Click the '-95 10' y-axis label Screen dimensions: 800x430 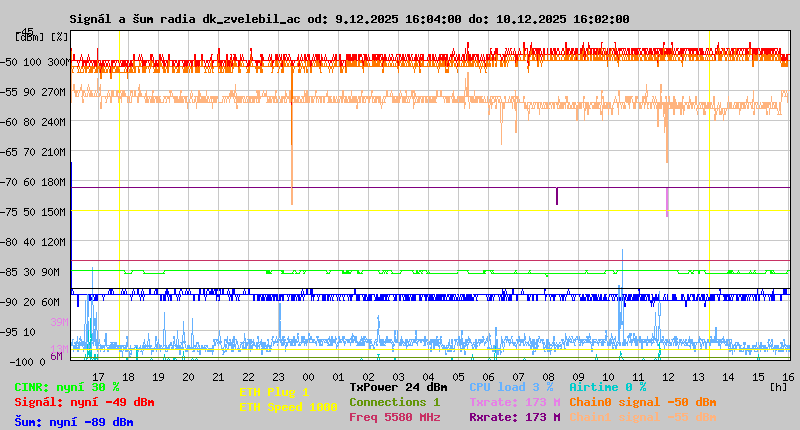18,333
